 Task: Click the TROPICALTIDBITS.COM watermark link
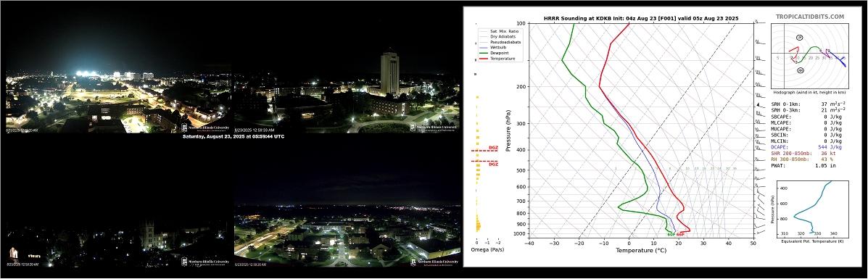pos(809,17)
